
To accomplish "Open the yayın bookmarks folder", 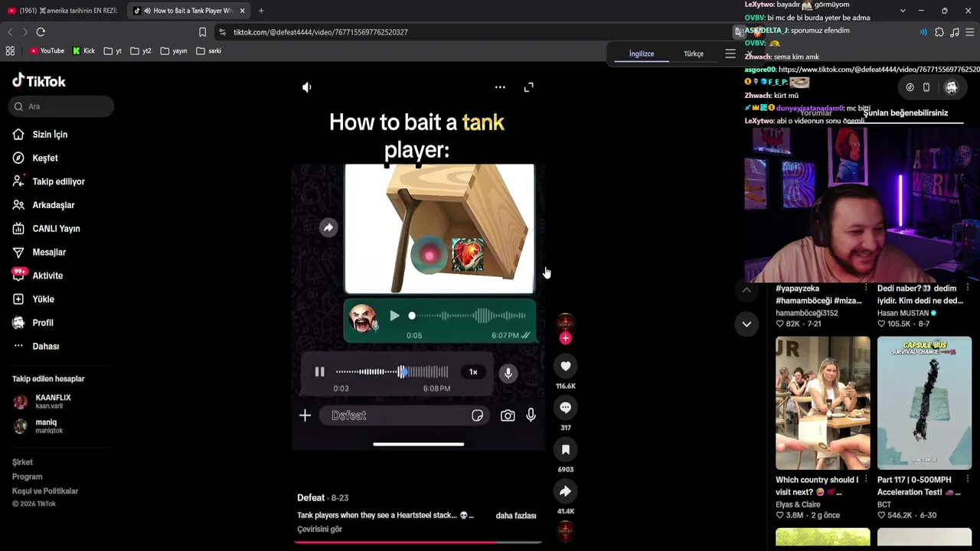I will 174,51.
